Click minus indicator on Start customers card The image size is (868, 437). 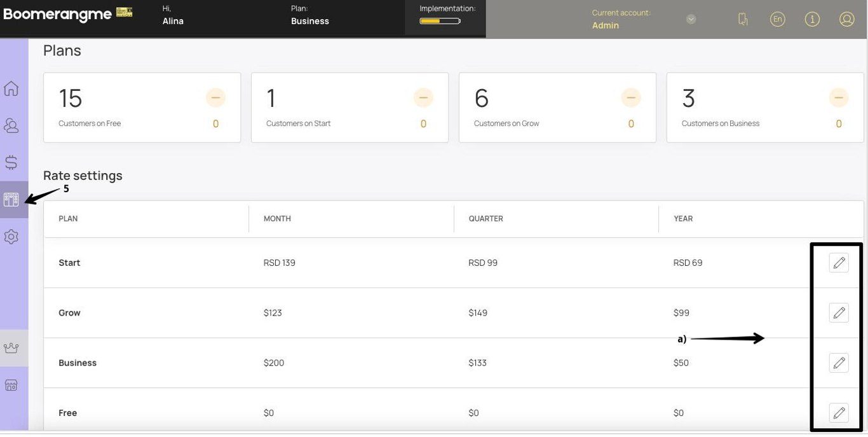coord(423,98)
